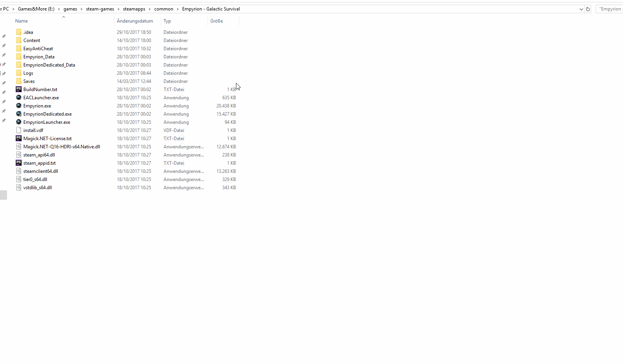The width and height of the screenshot is (623, 364).
Task: Click the search box labeled Empyrion
Action: click(x=609, y=9)
